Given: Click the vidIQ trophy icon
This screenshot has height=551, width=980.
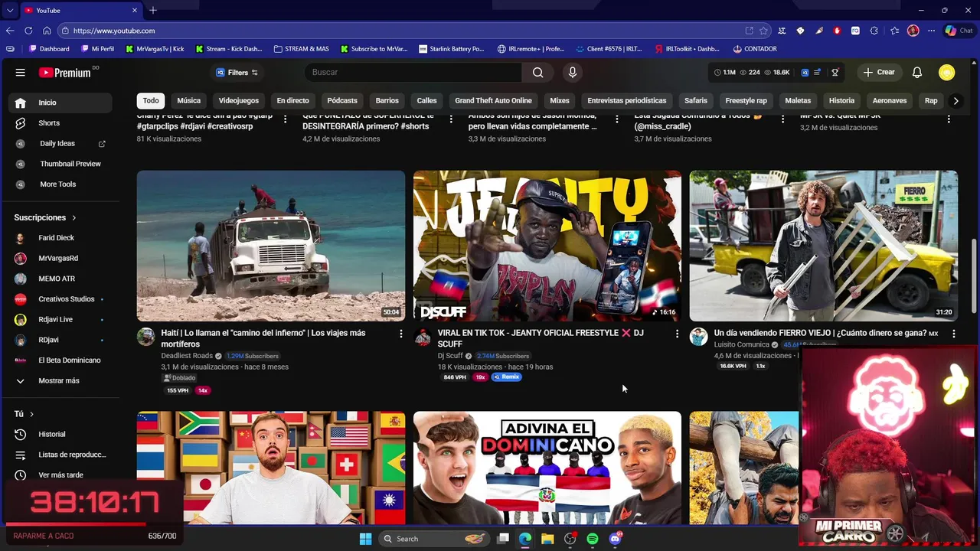Looking at the screenshot, I should tap(835, 72).
